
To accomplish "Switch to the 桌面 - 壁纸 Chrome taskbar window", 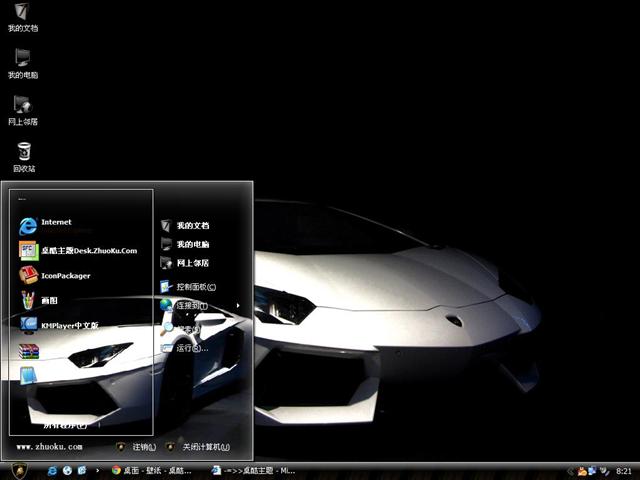I will [152, 469].
